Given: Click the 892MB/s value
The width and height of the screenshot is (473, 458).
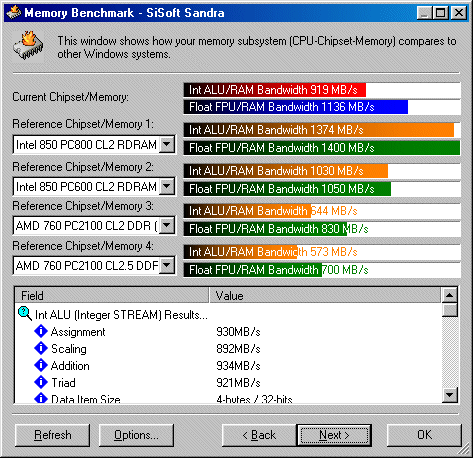Looking at the screenshot, I should 238,349.
